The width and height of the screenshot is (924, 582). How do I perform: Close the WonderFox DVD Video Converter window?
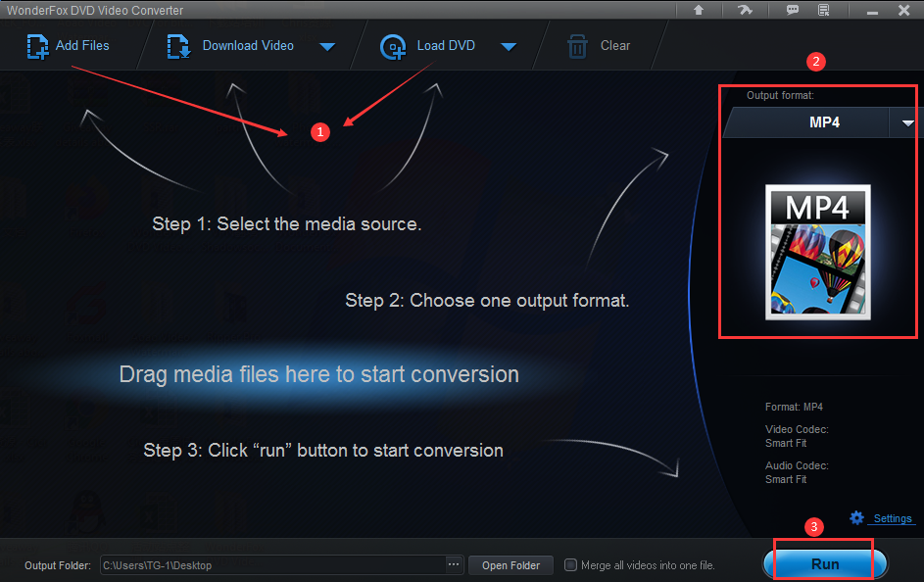click(x=904, y=10)
